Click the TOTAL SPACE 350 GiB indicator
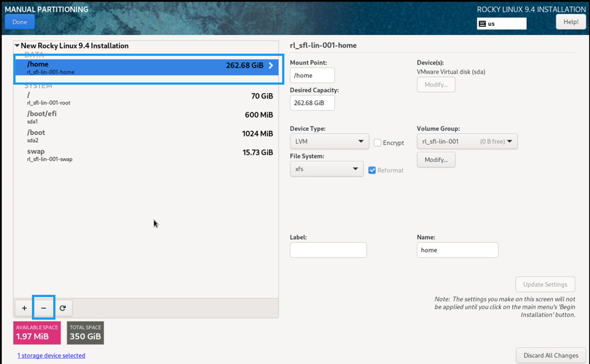The image size is (590, 364). pos(85,333)
